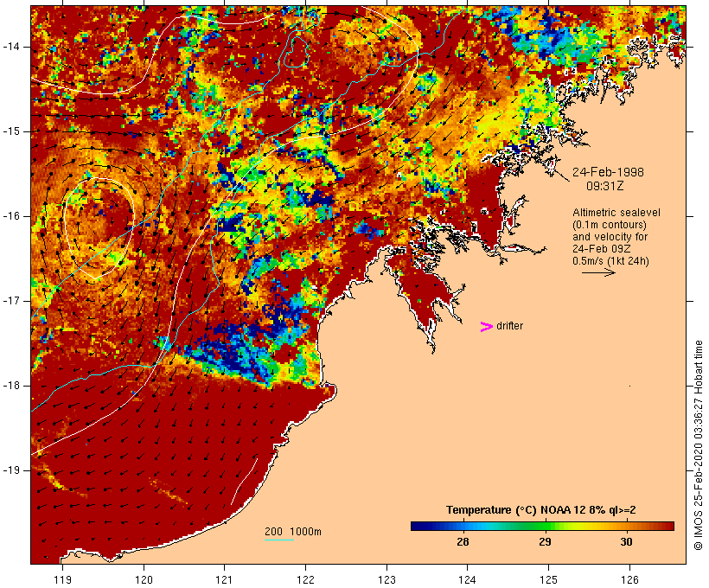This screenshot has height=588, width=709.
Task: Click the date label 24-Feb-1998
Action: coord(608,172)
